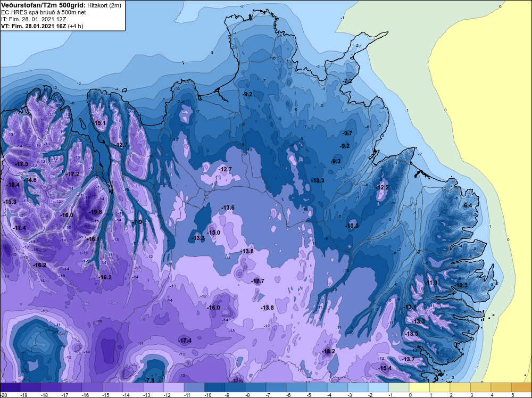Viewport: 532px width, 398px height.
Task: Click the legend swatch between -17 and -16
Action: tap(72, 387)
